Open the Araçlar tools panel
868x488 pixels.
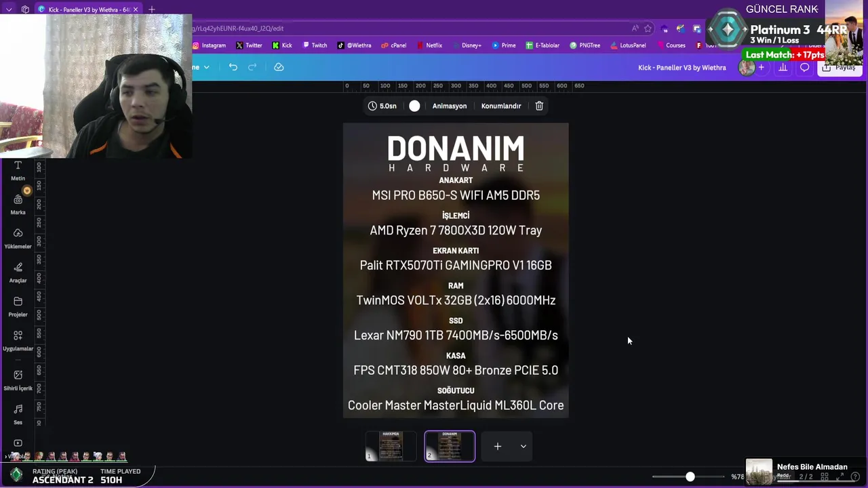(x=18, y=272)
